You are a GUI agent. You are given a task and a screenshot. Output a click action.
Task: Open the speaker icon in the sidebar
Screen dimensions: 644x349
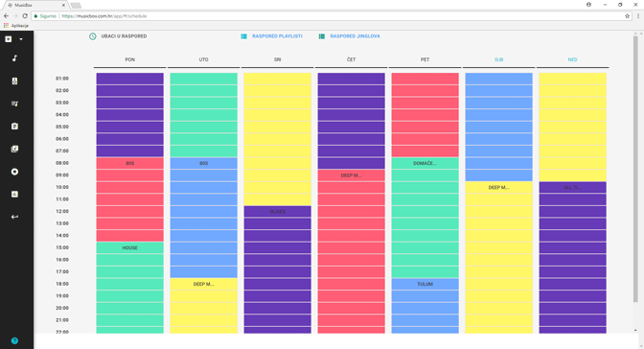pyautogui.click(x=14, y=81)
